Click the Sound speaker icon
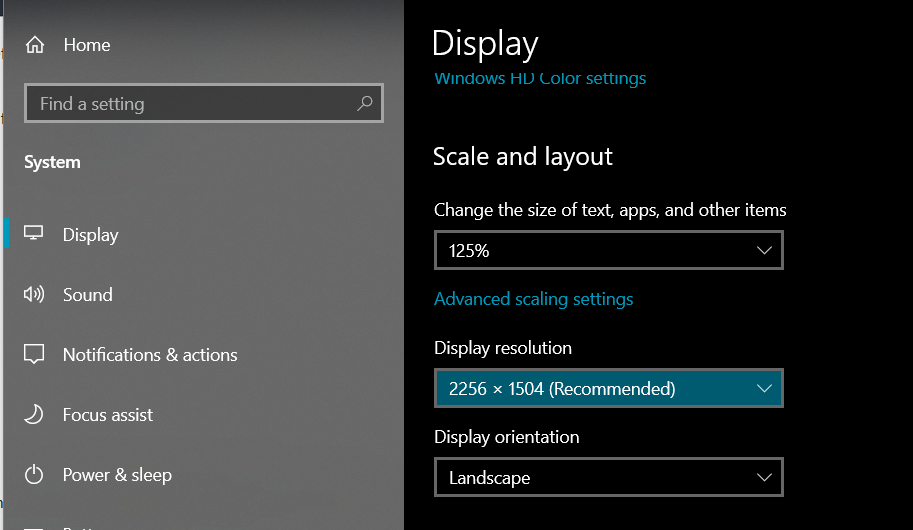The width and height of the screenshot is (913, 530). click(x=34, y=294)
